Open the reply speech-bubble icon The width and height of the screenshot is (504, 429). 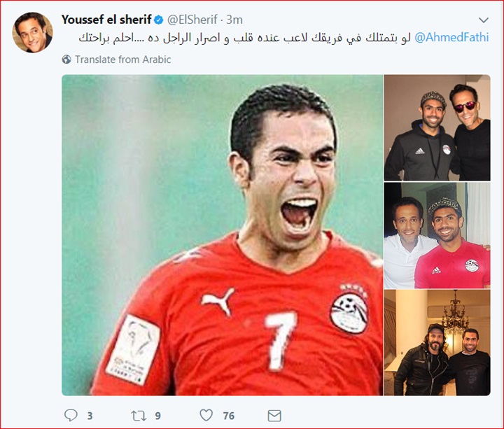coord(71,415)
